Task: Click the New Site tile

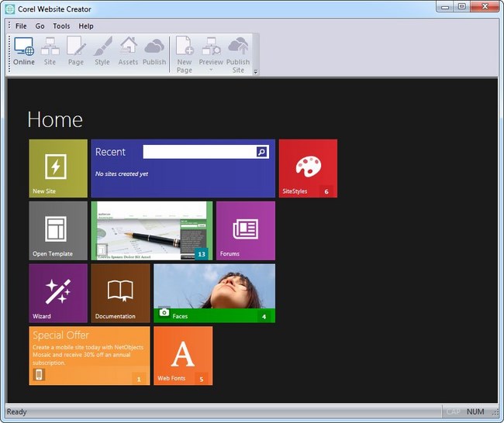Action: pos(58,168)
